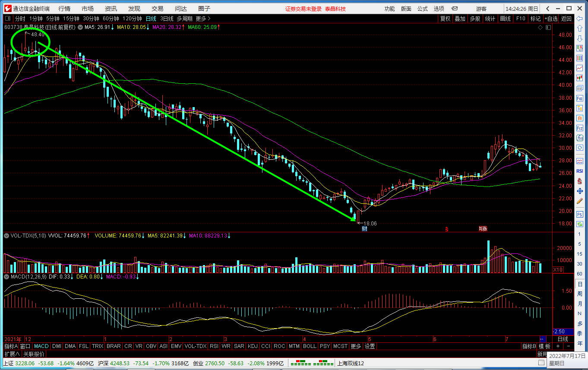The height and width of the screenshot is (370, 588).
Task: Open the f(x) formula icon in sidebar
Action: [x=580, y=138]
